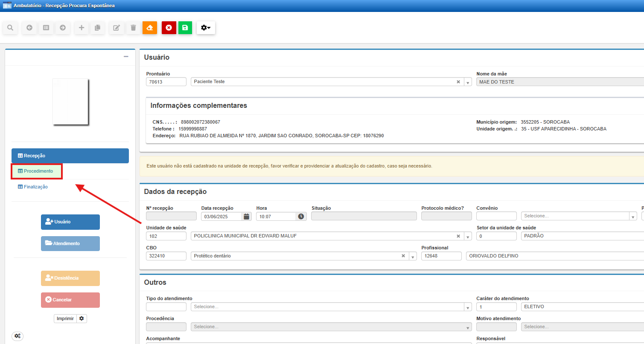Open the toolbar gear settings dropdown

206,28
